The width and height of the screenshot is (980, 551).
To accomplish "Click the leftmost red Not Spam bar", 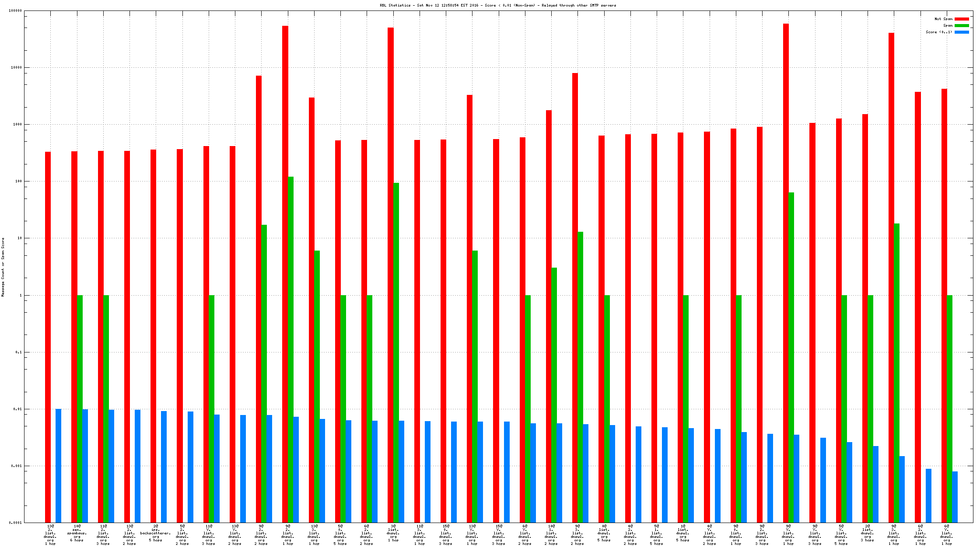I will tap(48, 337).
